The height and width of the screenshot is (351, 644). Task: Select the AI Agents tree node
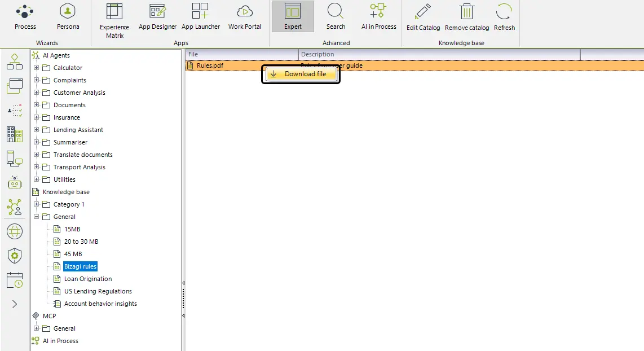click(56, 55)
